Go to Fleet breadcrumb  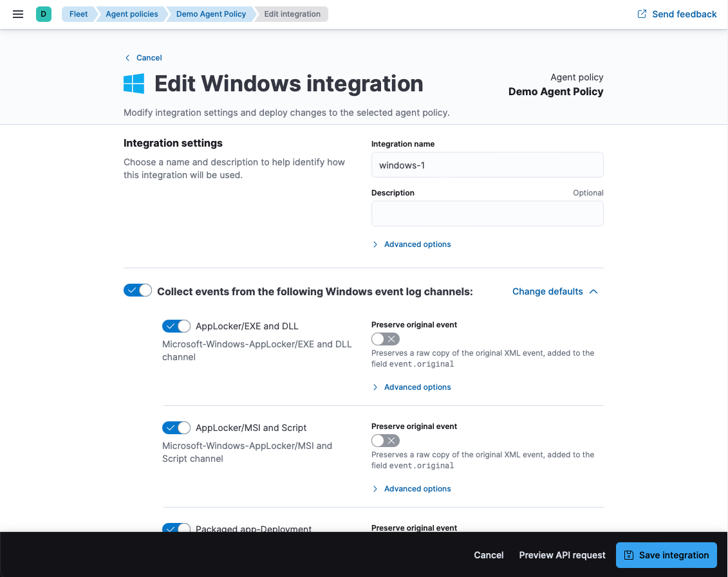click(79, 14)
